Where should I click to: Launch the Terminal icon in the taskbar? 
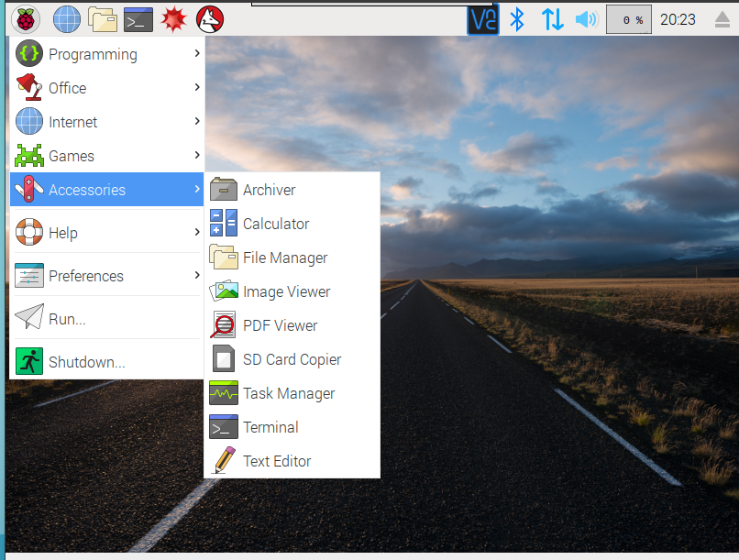pyautogui.click(x=138, y=18)
